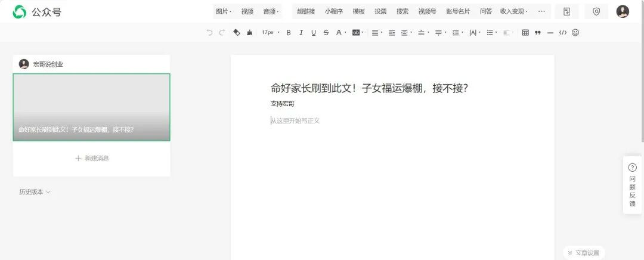Image resolution: width=644 pixels, height=260 pixels.
Task: Toggle underline text formatting
Action: [x=314, y=33]
